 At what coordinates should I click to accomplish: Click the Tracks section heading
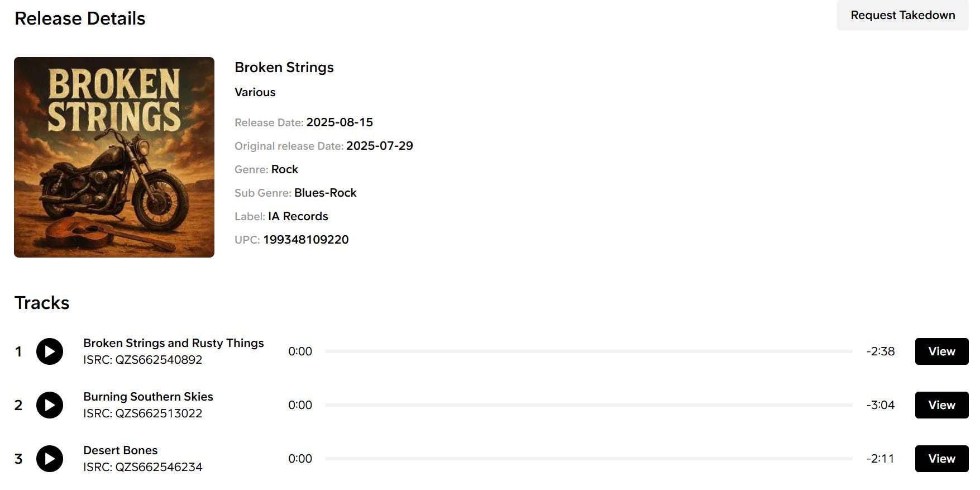(x=42, y=303)
